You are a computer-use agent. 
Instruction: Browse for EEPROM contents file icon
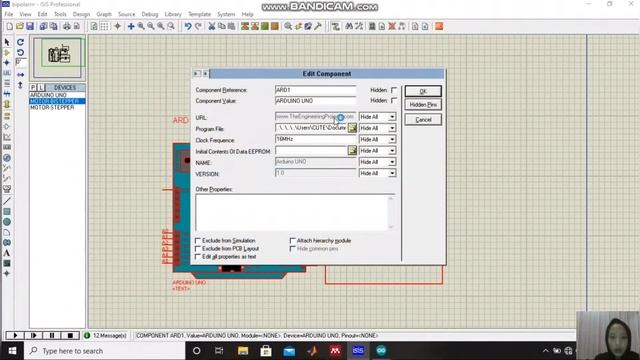(x=352, y=151)
